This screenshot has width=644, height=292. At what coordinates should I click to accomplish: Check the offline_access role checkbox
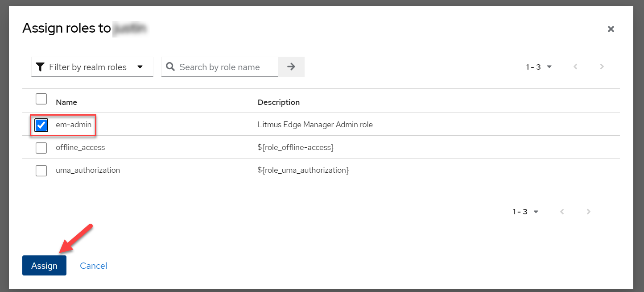coord(41,148)
